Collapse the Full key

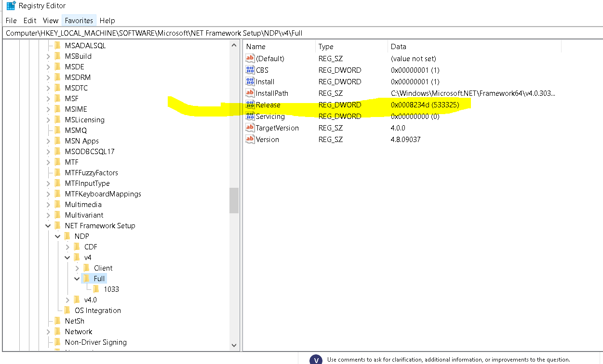point(77,278)
